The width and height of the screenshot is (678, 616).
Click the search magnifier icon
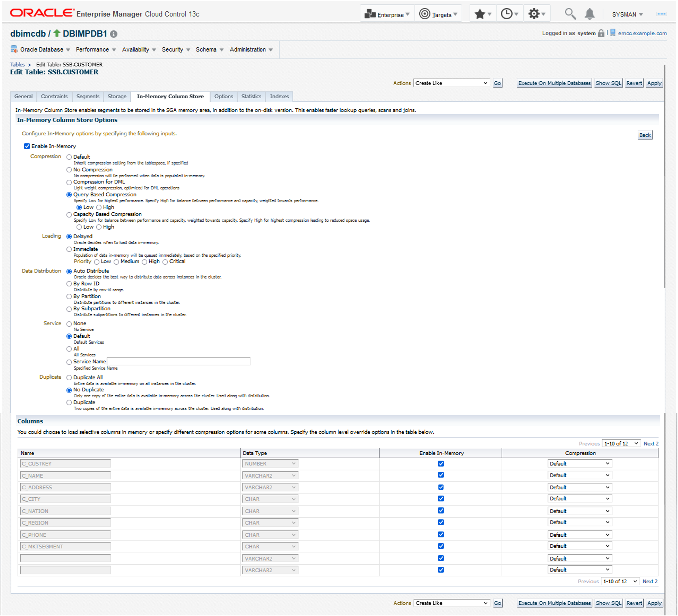coord(570,14)
